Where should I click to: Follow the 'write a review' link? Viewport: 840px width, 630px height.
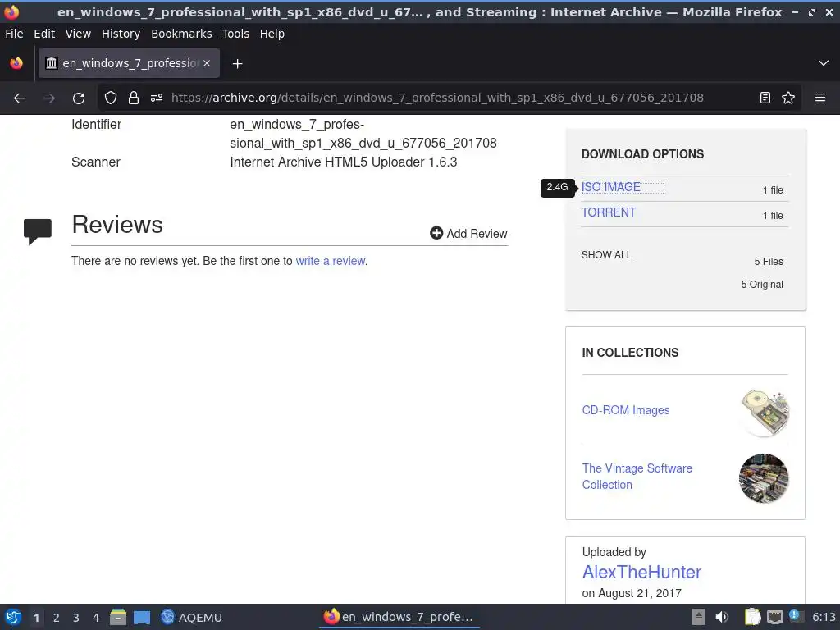click(x=330, y=261)
